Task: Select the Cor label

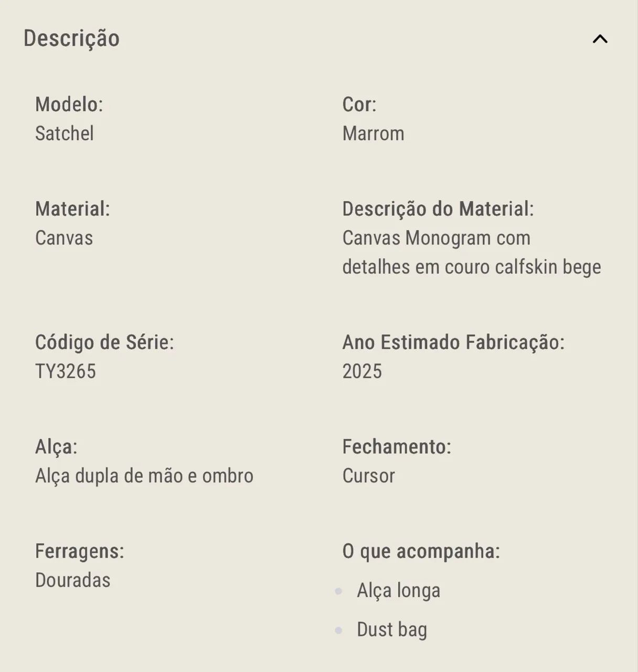Action: [359, 104]
